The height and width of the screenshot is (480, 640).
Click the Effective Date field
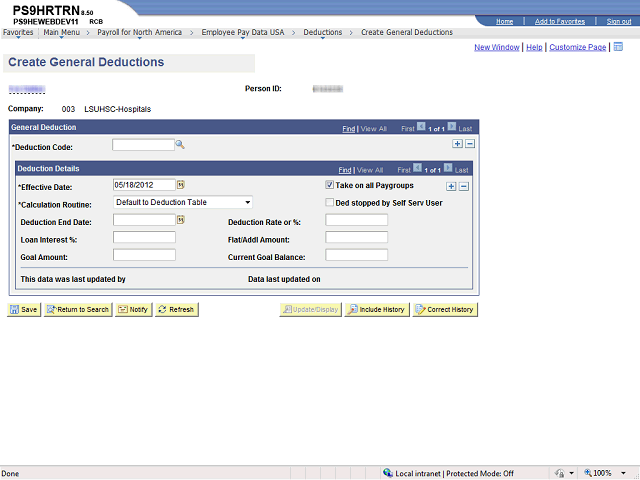(144, 185)
